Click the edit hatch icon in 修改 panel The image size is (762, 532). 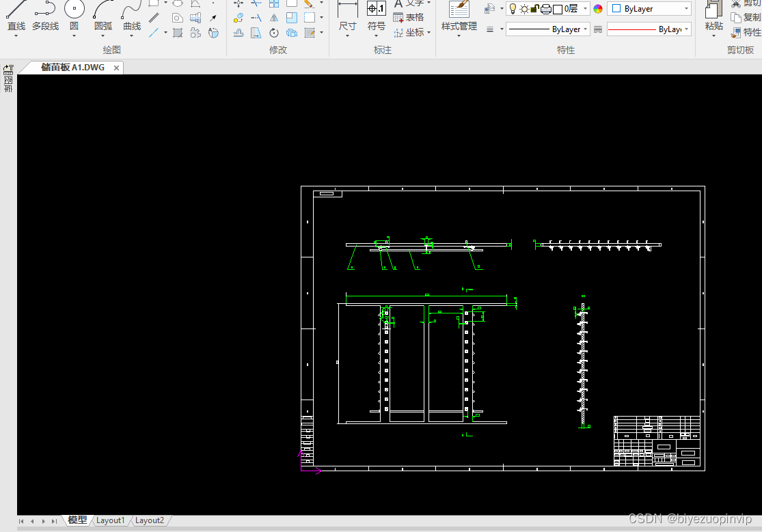310,33
